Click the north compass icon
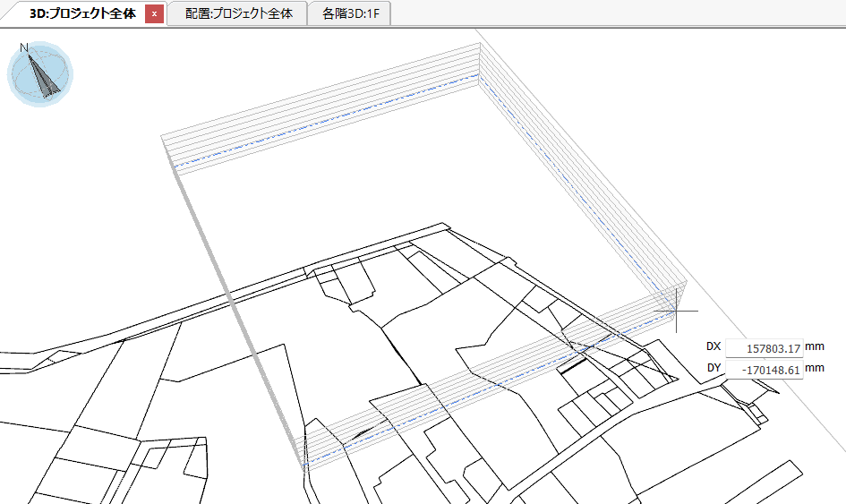This screenshot has width=846, height=504. point(40,76)
